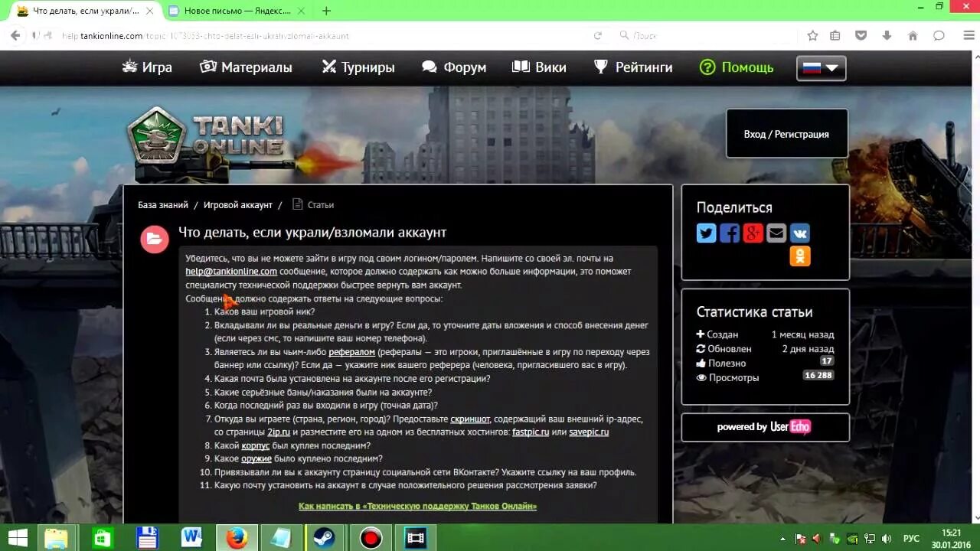
Task: Open the fastpic.ru link
Action: (531, 432)
